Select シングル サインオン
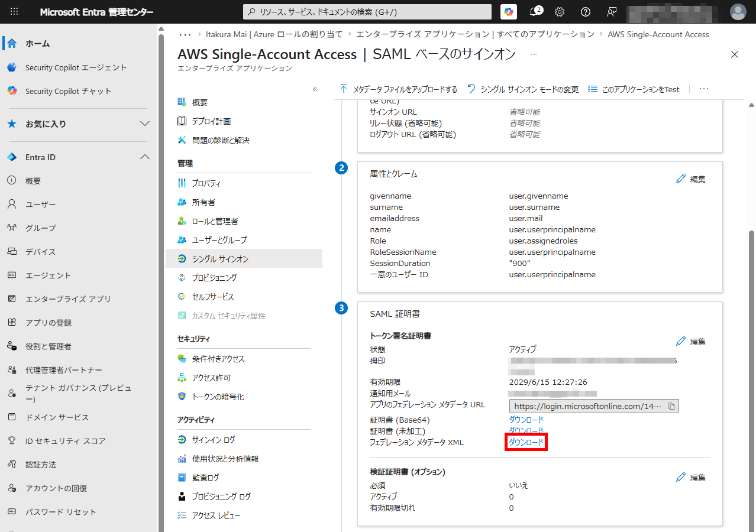This screenshot has width=756, height=532. click(244, 259)
